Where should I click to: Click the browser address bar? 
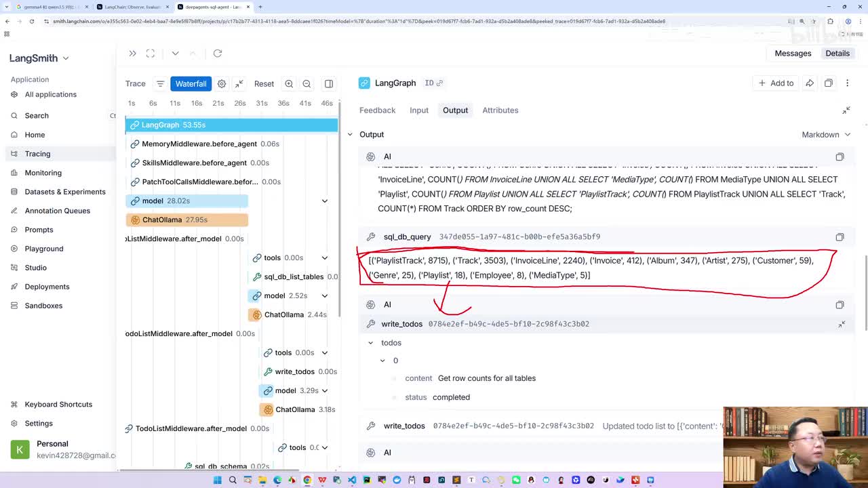tap(407, 21)
